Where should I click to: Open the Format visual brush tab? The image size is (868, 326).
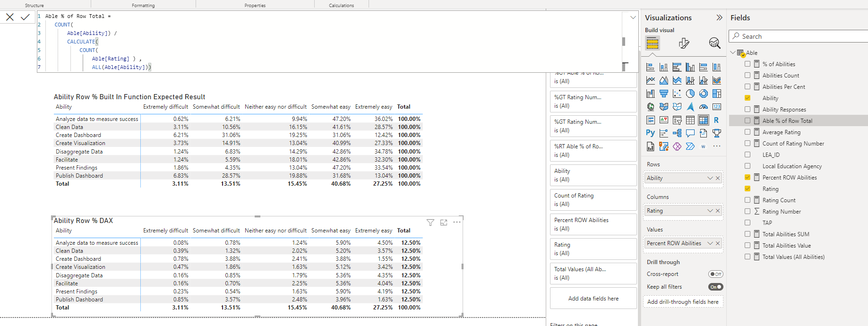[684, 43]
